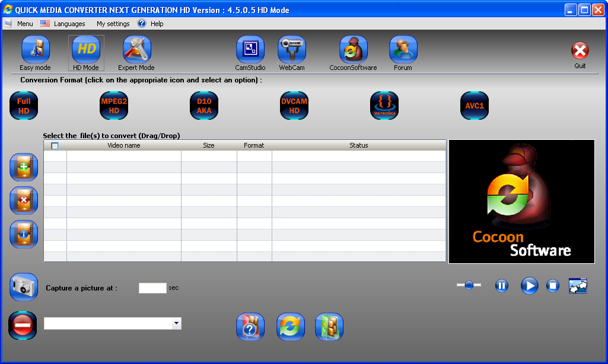This screenshot has height=364, width=608.
Task: Capture a picture with camera icon
Action: tap(24, 288)
